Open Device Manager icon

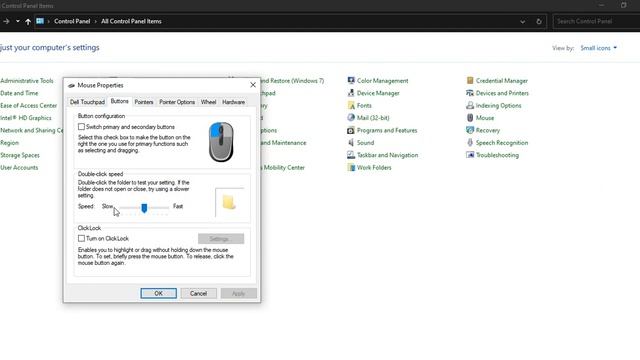point(351,93)
